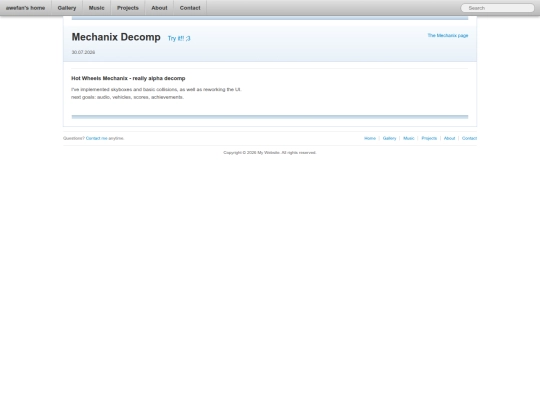Open Projects in the top navbar

click(x=128, y=8)
